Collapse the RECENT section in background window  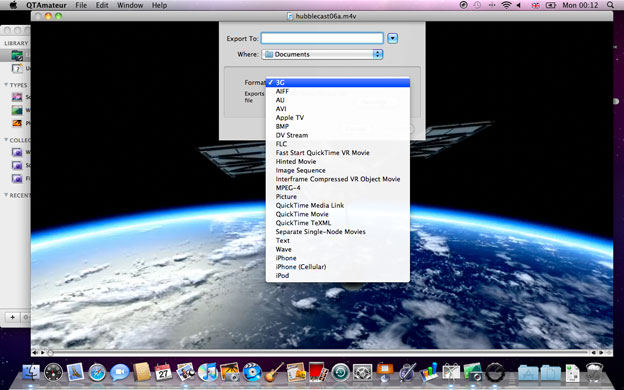6,195
